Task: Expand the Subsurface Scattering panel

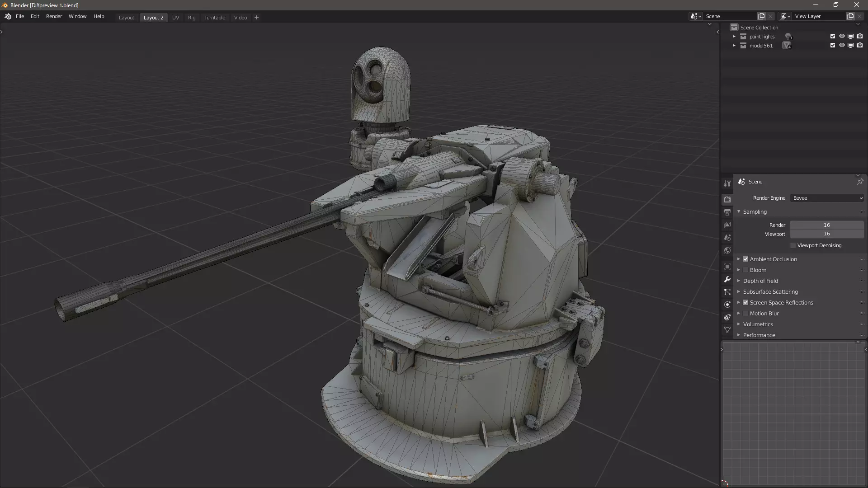Action: (739, 291)
